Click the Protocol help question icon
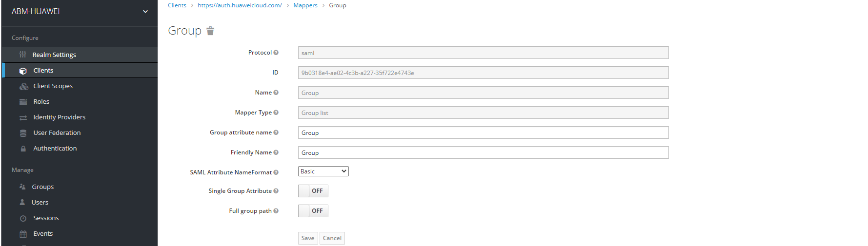 (276, 53)
